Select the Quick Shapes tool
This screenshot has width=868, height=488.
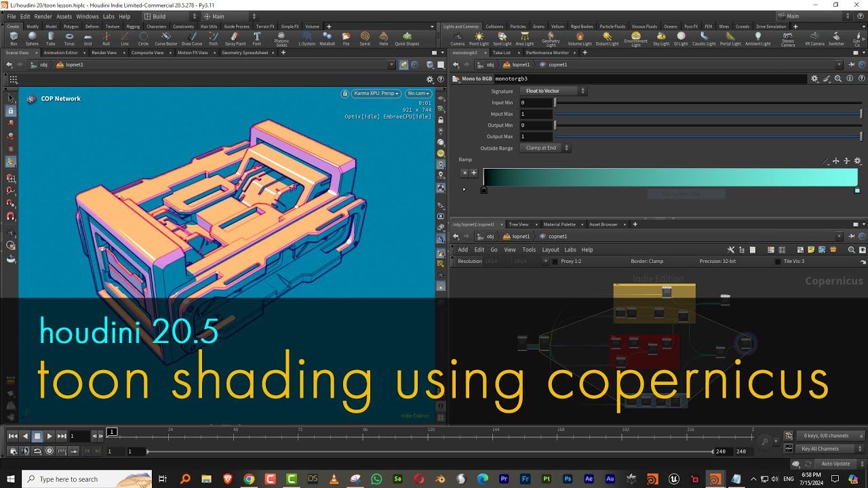pos(407,39)
